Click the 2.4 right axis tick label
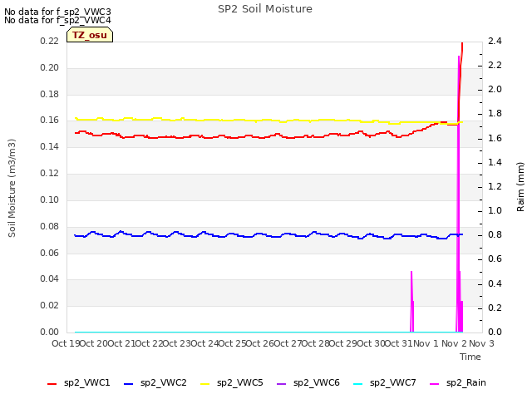Screen dimensions: 532x399 point(495,41)
